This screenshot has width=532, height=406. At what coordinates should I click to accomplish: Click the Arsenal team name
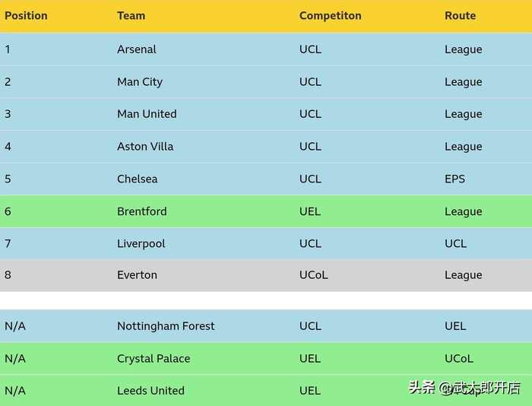[x=137, y=49]
